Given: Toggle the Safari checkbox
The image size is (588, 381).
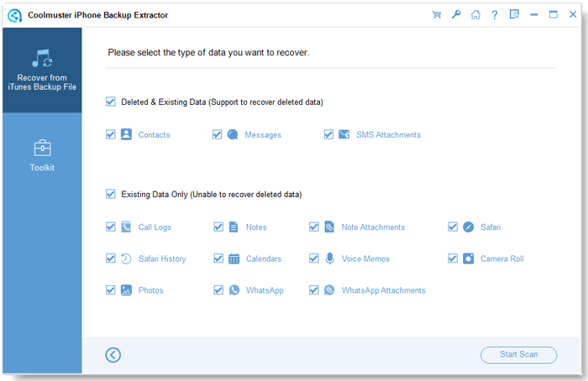Looking at the screenshot, I should pos(453,227).
